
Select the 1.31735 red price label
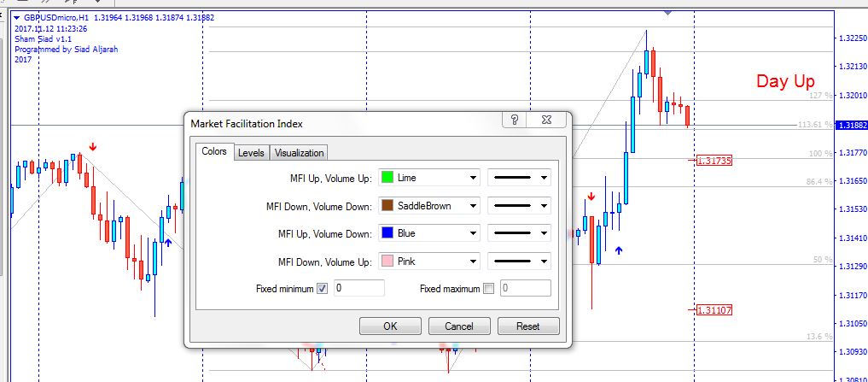(714, 161)
